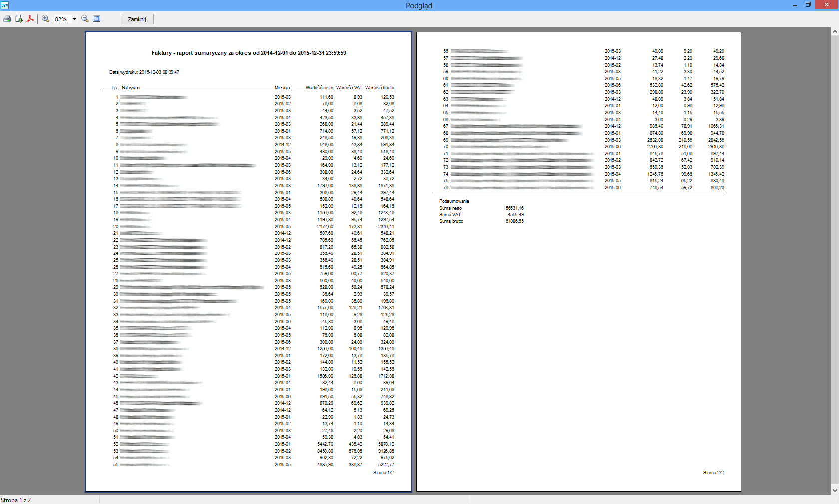Click the scroll up arrow

[835, 31]
